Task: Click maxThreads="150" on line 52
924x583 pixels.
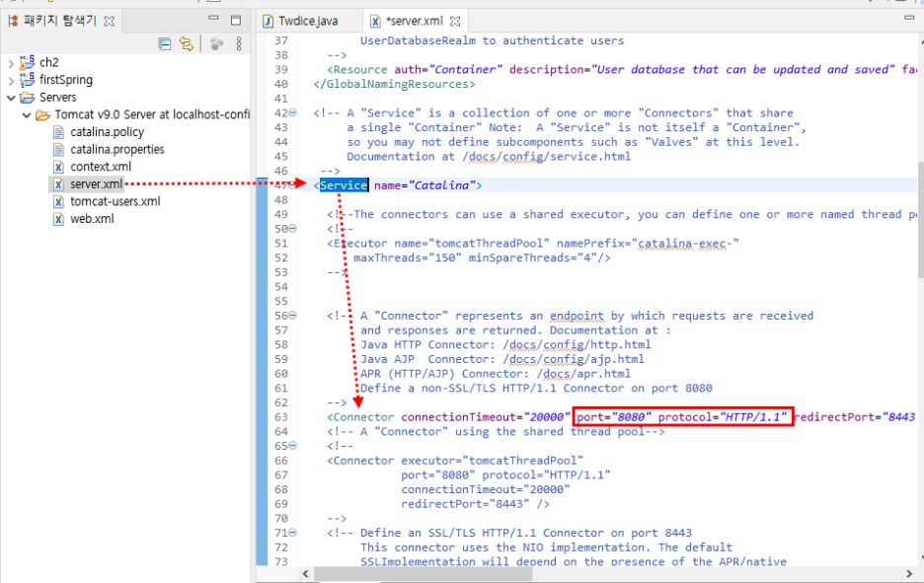Action: (408, 257)
